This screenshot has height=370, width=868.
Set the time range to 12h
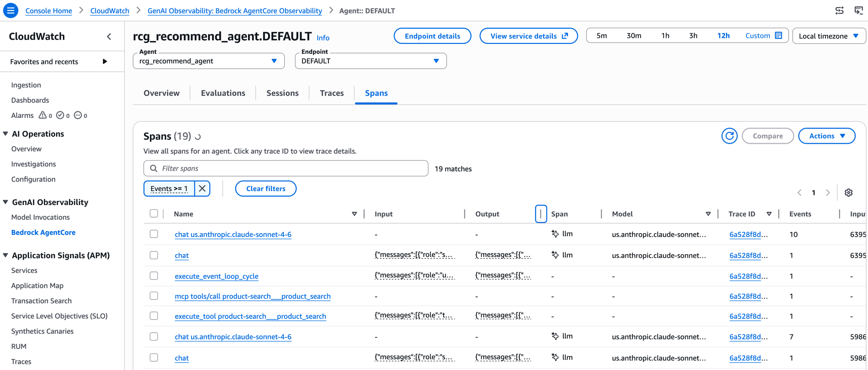point(723,36)
